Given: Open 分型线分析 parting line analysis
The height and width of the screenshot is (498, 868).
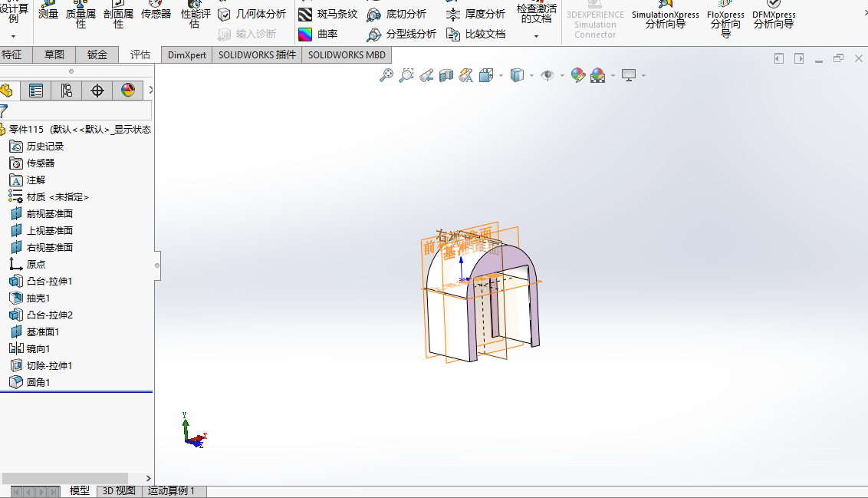Looking at the screenshot, I should click(401, 35).
